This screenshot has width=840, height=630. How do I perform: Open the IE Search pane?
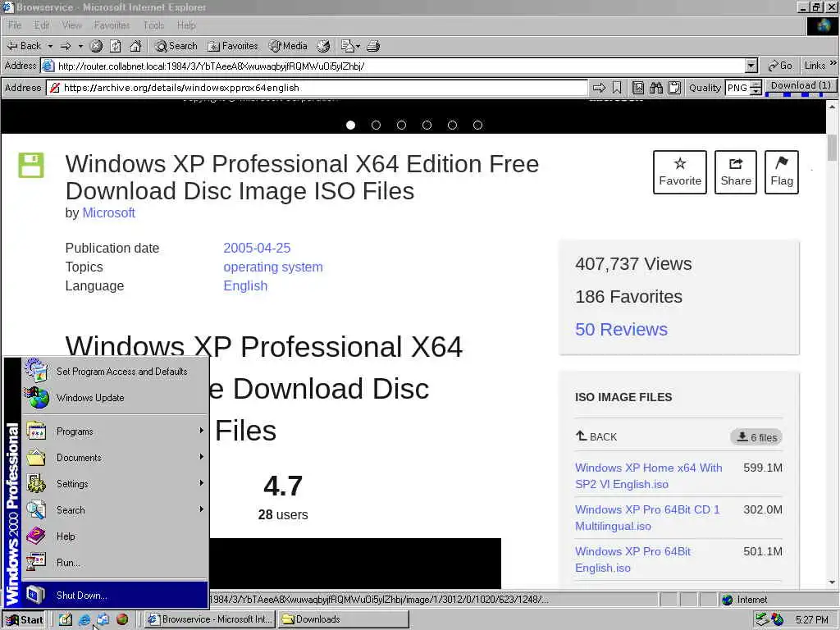[x=176, y=46]
